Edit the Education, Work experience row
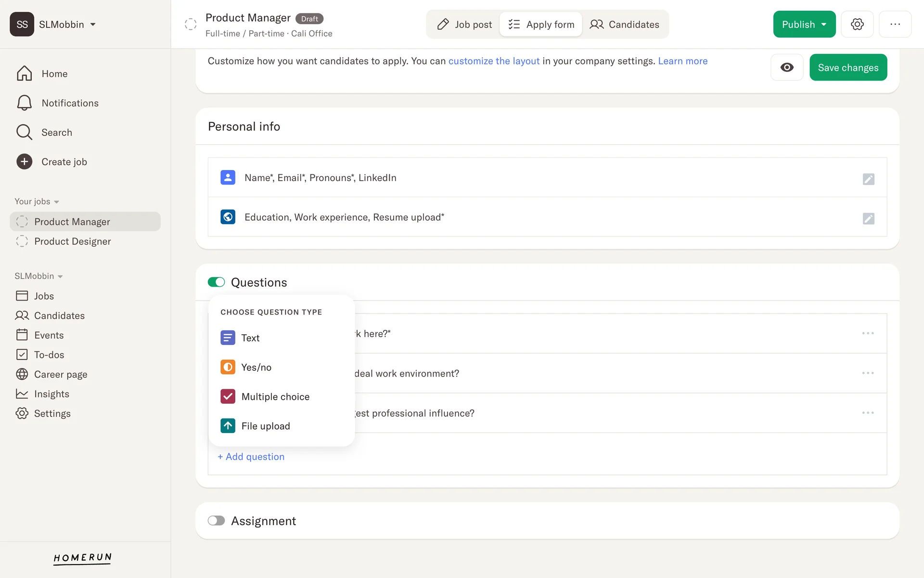The height and width of the screenshot is (578, 924). click(x=868, y=219)
